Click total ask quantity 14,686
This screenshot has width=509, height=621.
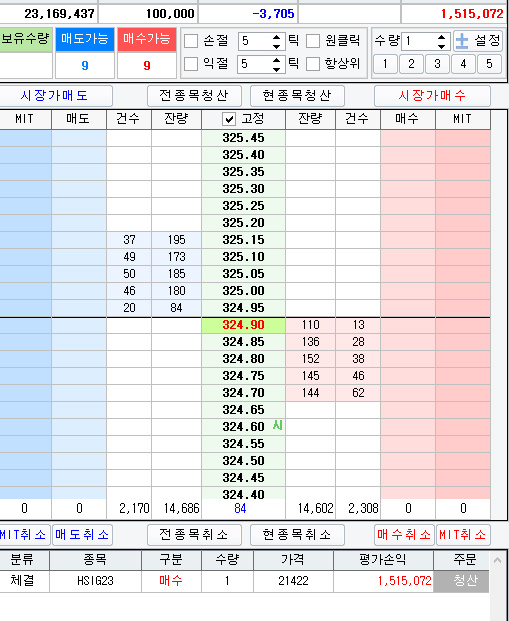click(181, 509)
